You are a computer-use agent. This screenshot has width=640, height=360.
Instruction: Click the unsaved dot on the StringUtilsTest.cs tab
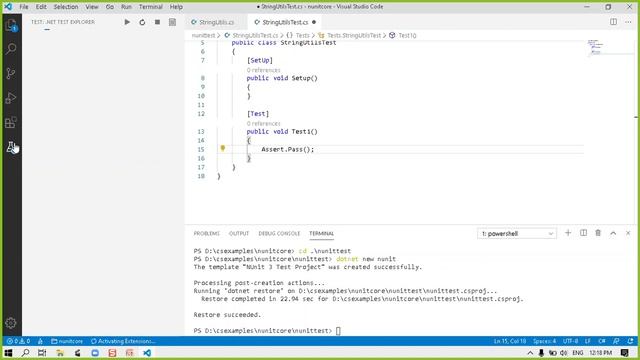point(314,22)
